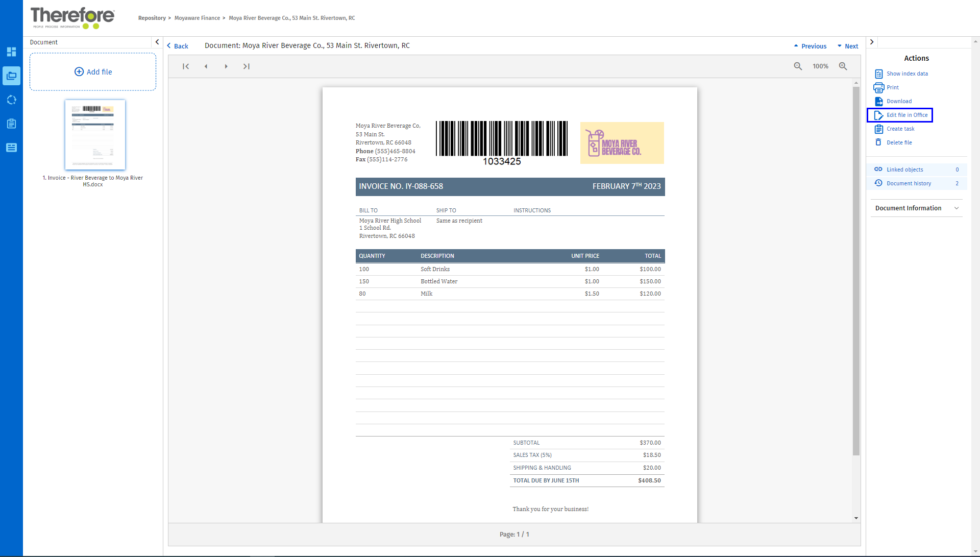Viewport: 980px width, 557px height.
Task: Click the Document title text in header
Action: click(x=307, y=45)
